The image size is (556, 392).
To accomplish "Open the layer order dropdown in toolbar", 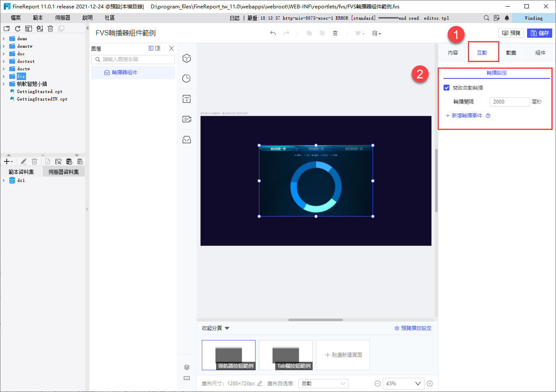I will 376,33.
